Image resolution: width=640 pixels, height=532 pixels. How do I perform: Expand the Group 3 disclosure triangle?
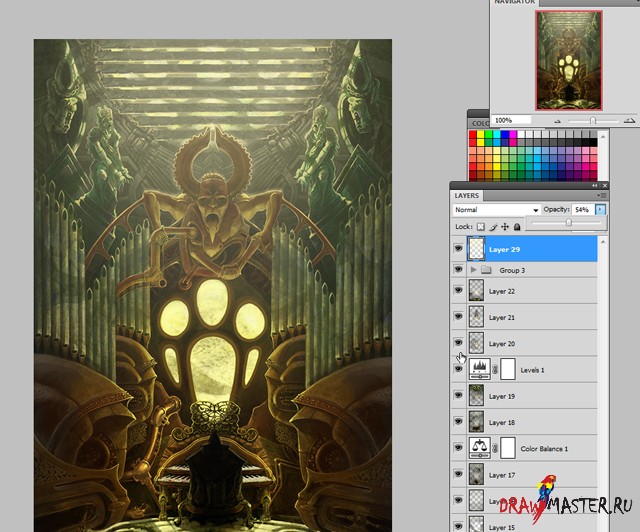[473, 270]
